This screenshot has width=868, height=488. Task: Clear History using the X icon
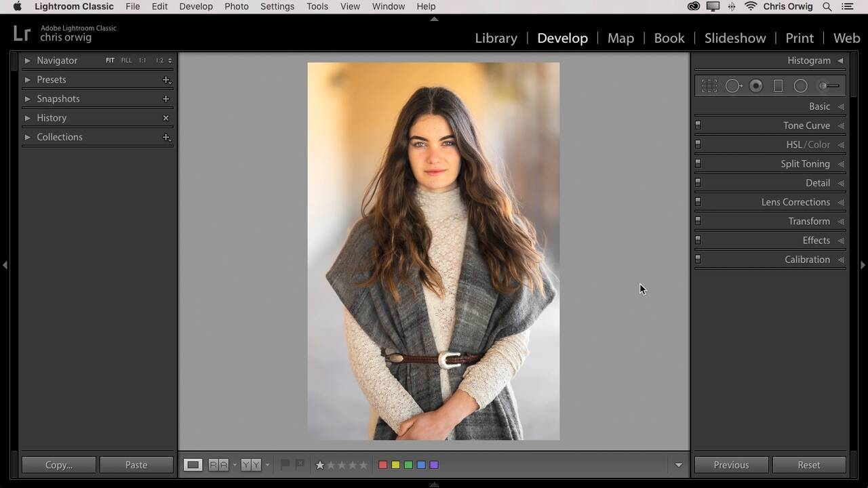point(165,118)
